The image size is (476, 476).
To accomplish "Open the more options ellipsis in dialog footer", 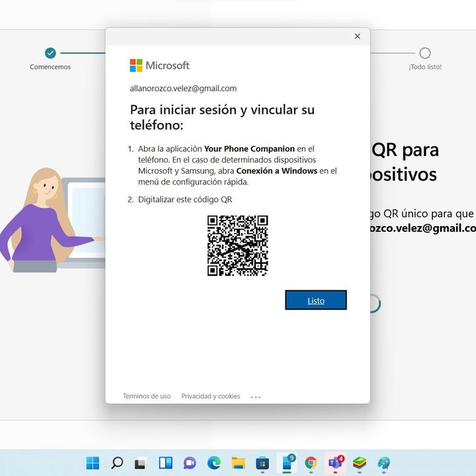I will (256, 397).
